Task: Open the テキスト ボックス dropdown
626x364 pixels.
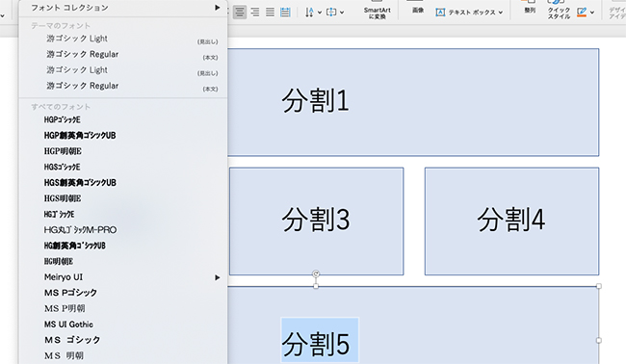Action: [500, 13]
